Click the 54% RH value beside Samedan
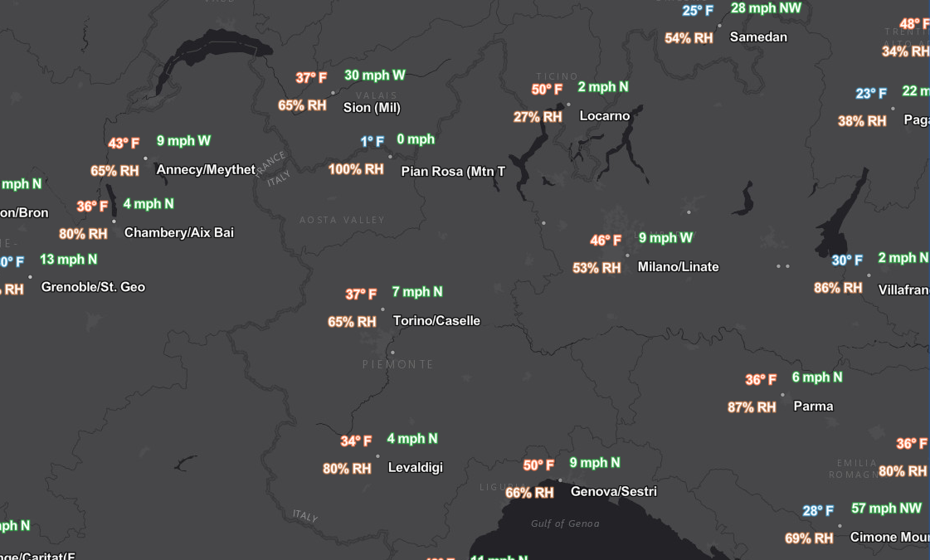This screenshot has width=930, height=560. tap(689, 38)
